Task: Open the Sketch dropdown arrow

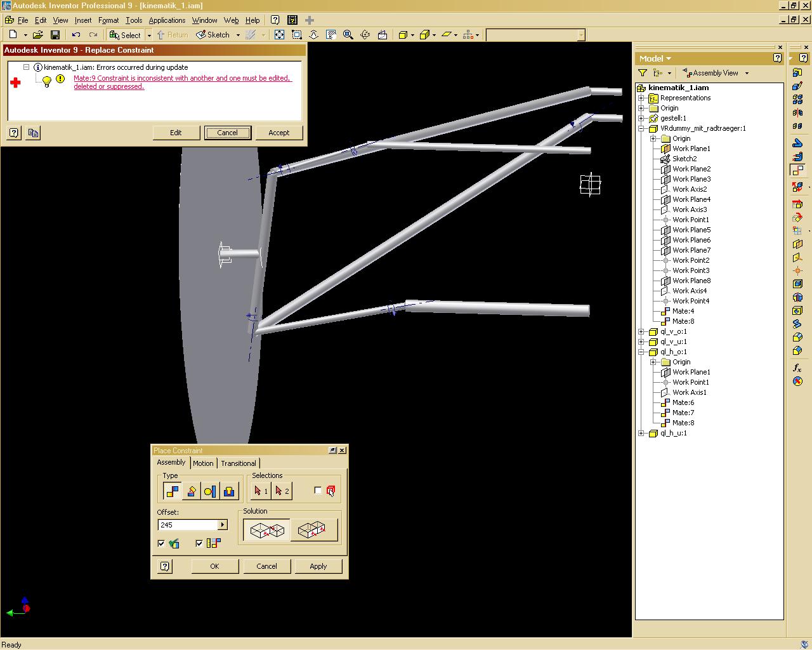Action: (x=238, y=36)
